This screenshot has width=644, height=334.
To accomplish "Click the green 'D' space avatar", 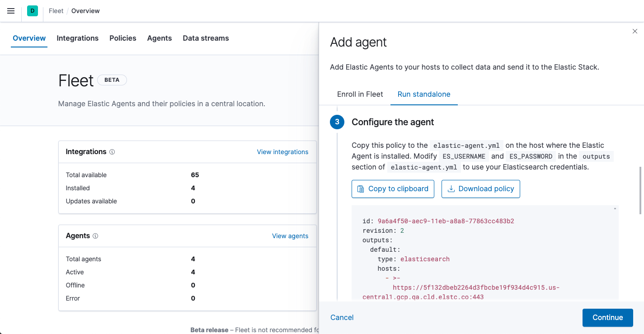I will click(32, 10).
